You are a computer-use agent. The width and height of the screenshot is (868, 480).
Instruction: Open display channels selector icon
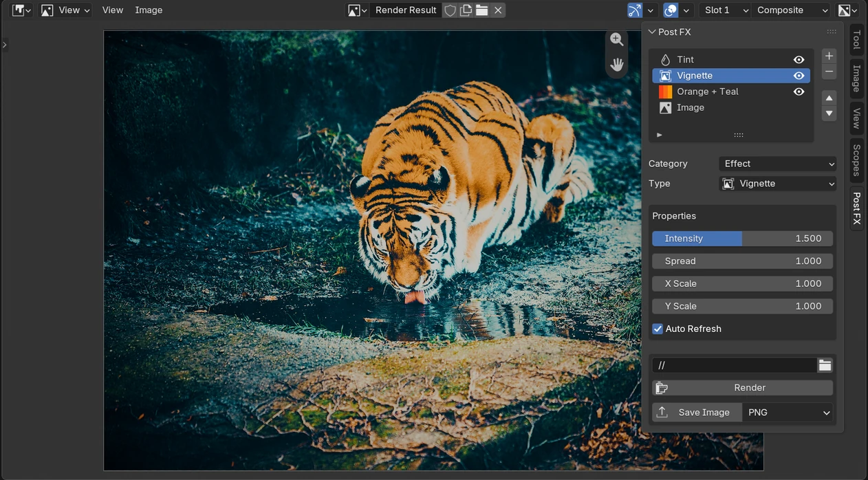point(847,10)
